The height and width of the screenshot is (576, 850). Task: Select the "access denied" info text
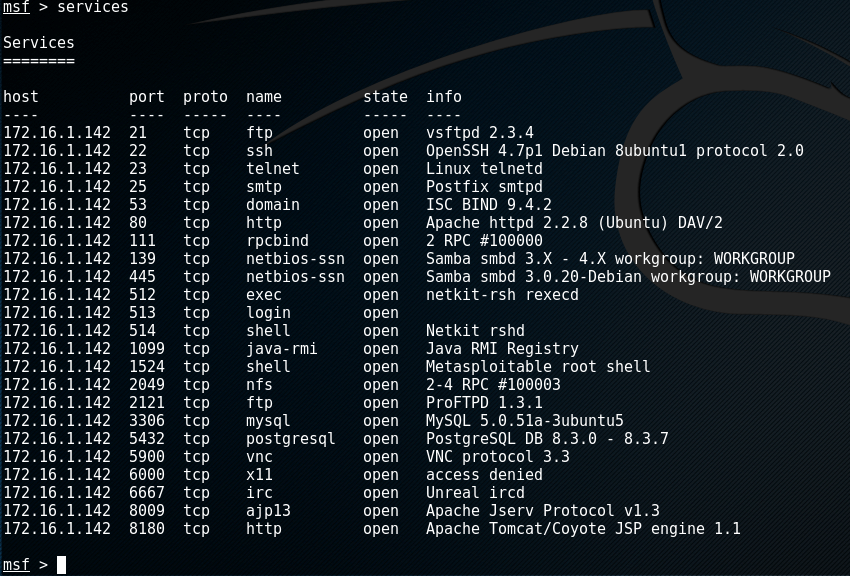[484, 474]
